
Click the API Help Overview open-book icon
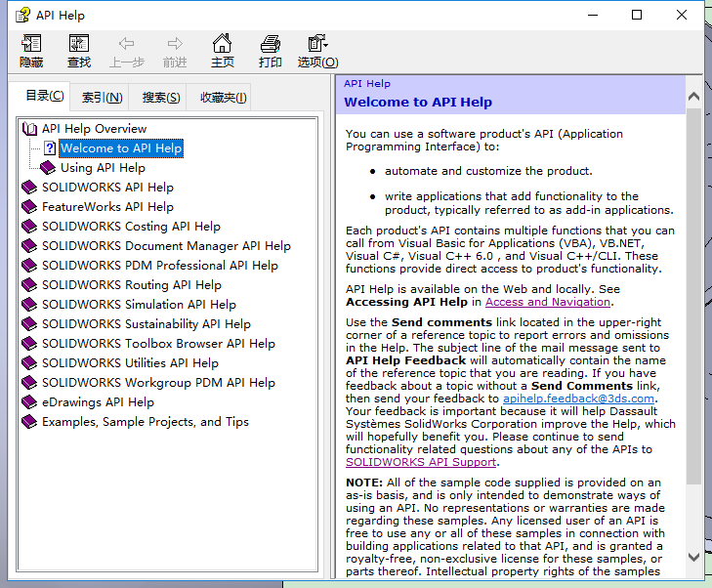tap(30, 129)
